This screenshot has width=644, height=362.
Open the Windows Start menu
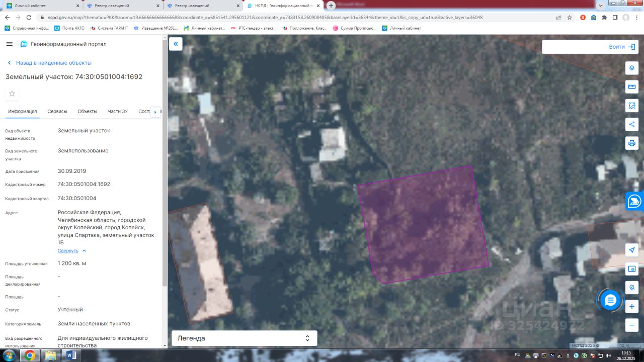click(x=9, y=355)
